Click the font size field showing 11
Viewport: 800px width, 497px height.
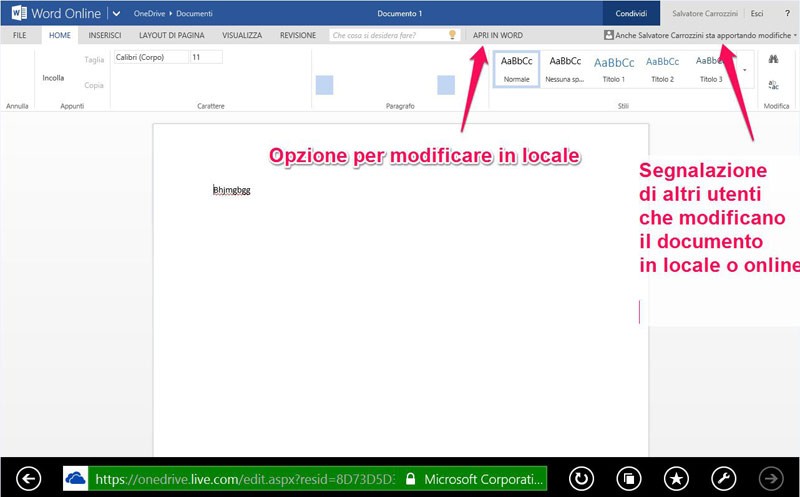(206, 57)
